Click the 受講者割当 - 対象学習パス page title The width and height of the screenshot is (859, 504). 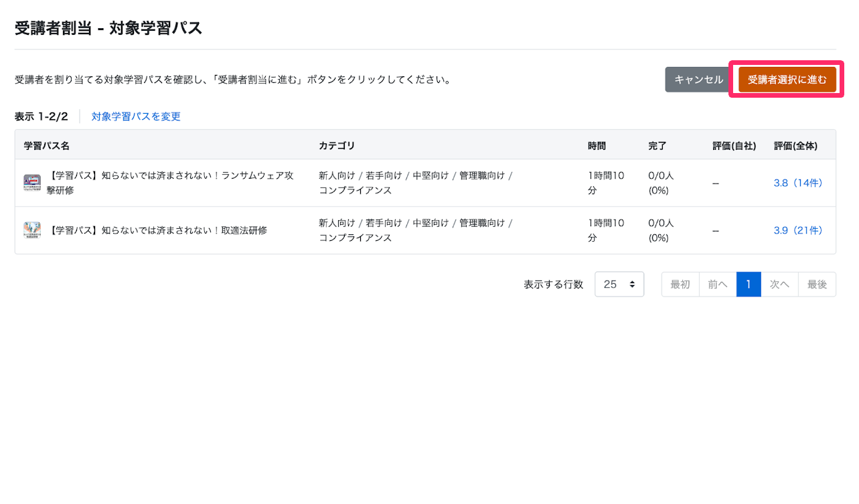coord(108,28)
